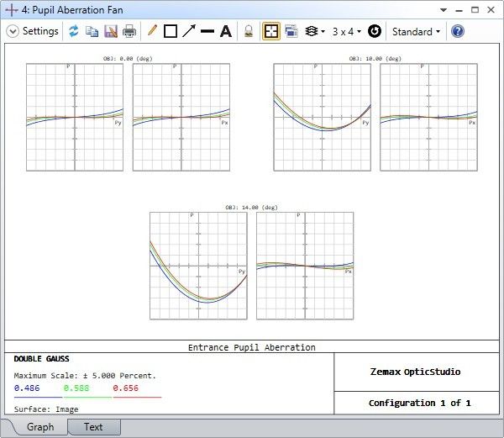Toggle the active cursor crosshair icon

271,31
